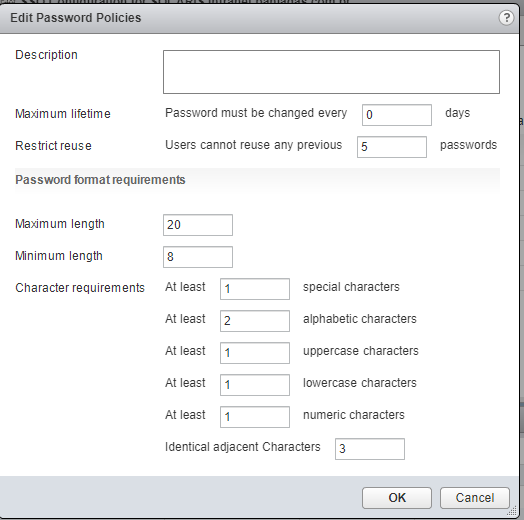Screen dimensions: 524x520
Task: Click into the Maximum length field
Action: [x=198, y=225]
